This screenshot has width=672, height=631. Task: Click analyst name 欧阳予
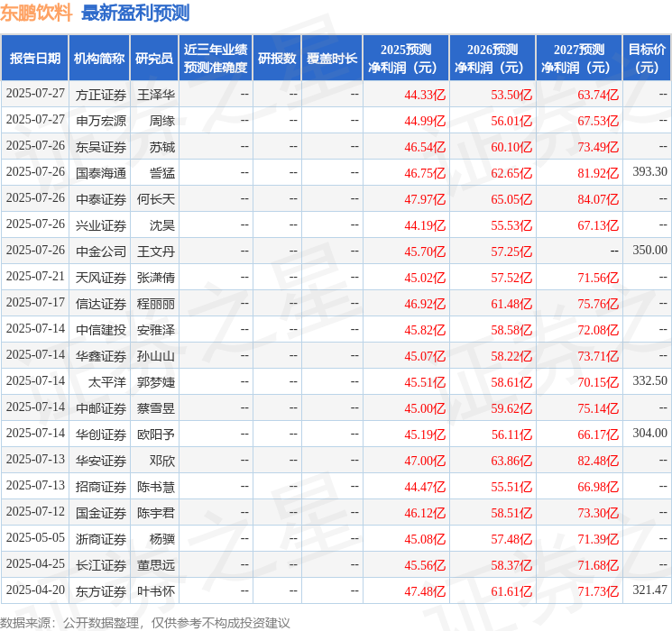click(155, 434)
